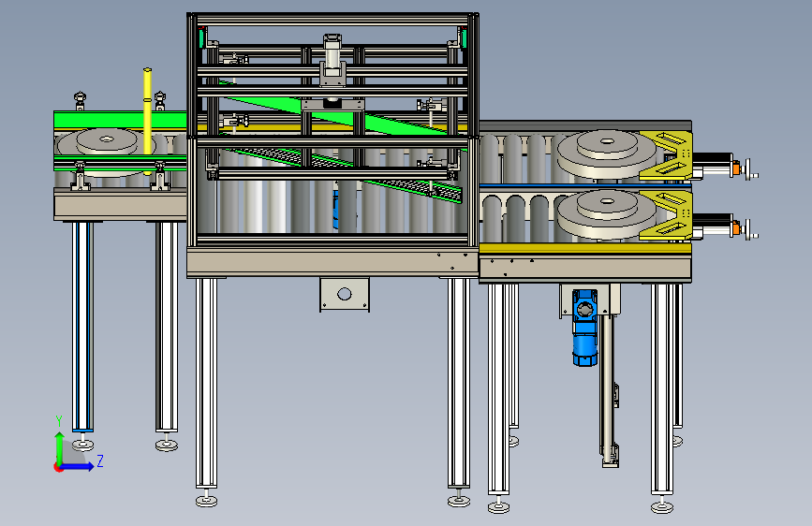The image size is (812, 526).
Task: Select the lower orange coupling at the right end
Action: click(736, 227)
